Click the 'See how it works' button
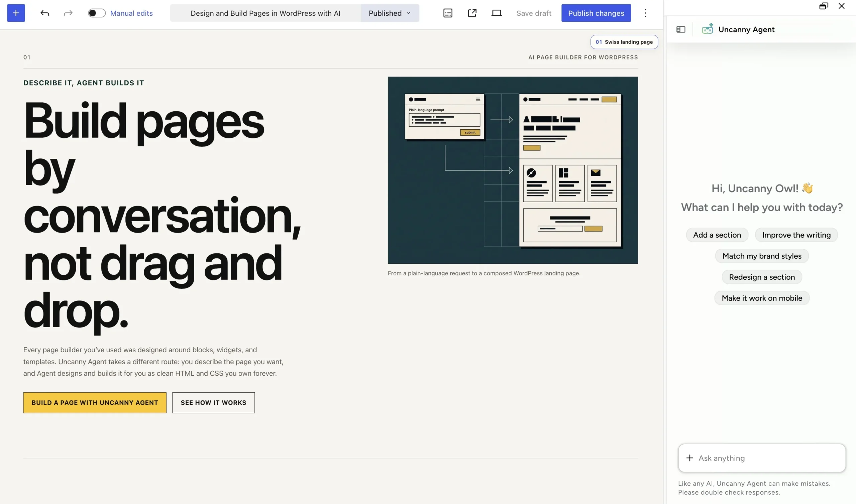This screenshot has width=856, height=504. (213, 403)
